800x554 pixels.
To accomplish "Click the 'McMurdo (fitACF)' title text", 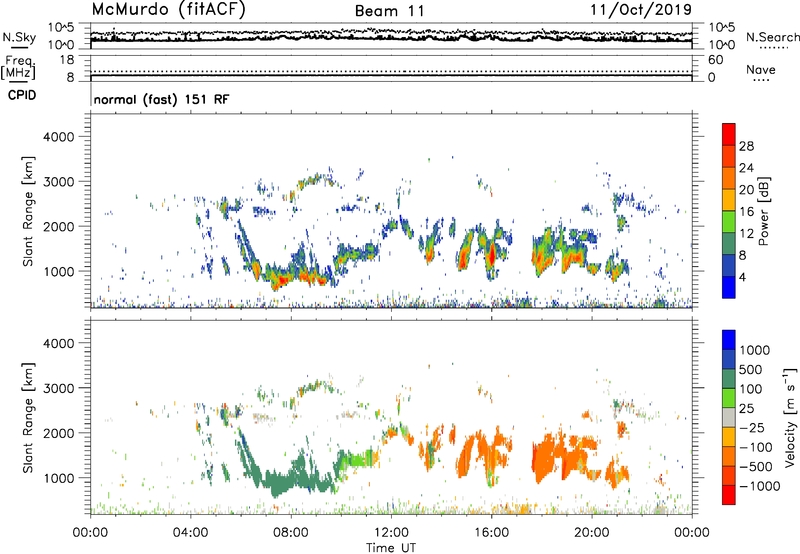I will point(168,10).
